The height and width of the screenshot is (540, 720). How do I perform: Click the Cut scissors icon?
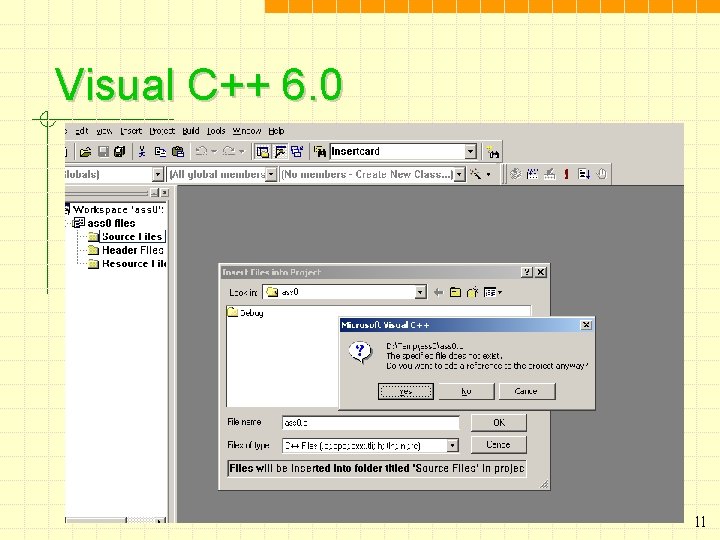coord(142,152)
